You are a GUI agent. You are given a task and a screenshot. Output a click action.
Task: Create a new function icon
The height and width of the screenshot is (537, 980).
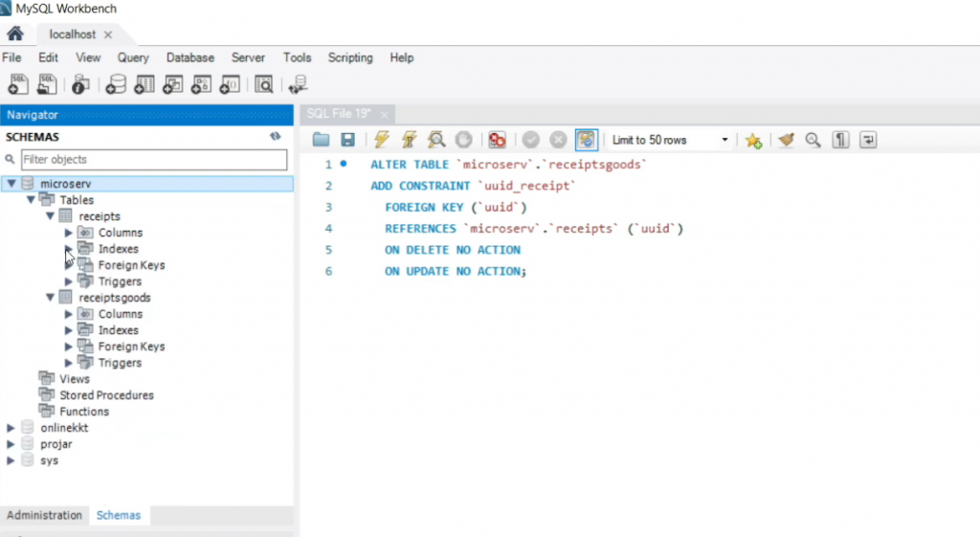point(230,84)
